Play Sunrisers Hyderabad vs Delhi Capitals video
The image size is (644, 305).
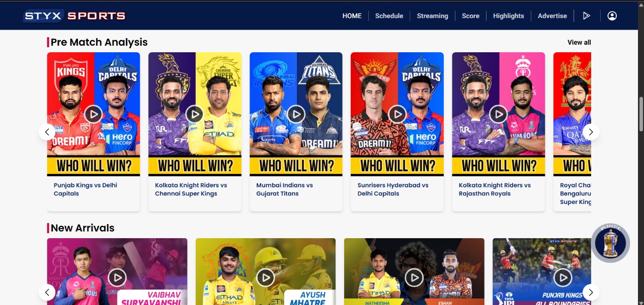tap(397, 114)
